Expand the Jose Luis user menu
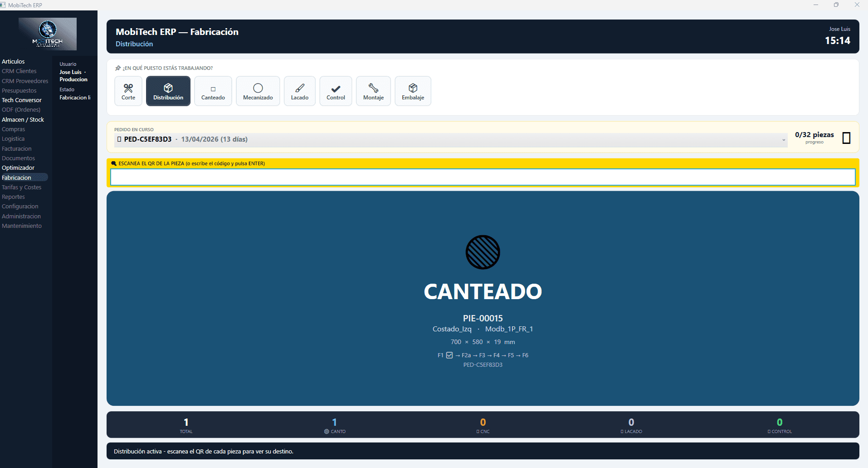The height and width of the screenshot is (468, 868). pos(73,72)
